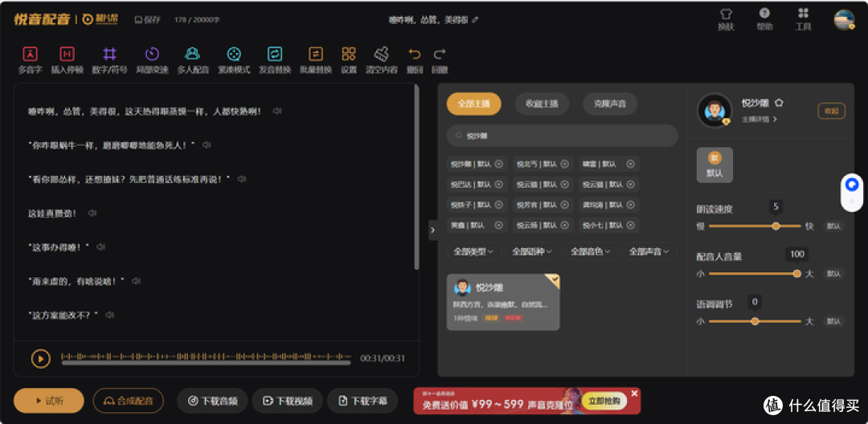Image resolution: width=868 pixels, height=424 pixels.
Task: Click the round play button beside waveform
Action: tap(41, 358)
